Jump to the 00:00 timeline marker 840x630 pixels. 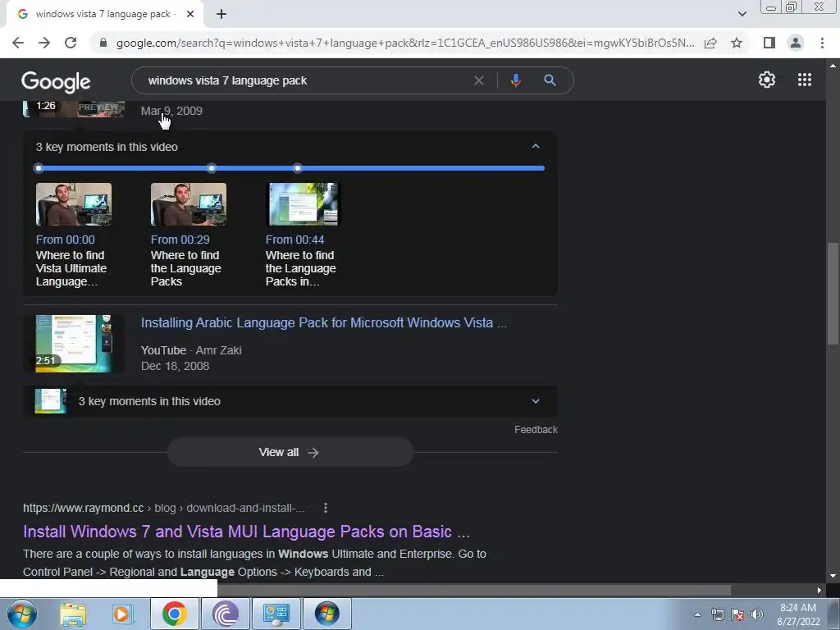[39, 168]
